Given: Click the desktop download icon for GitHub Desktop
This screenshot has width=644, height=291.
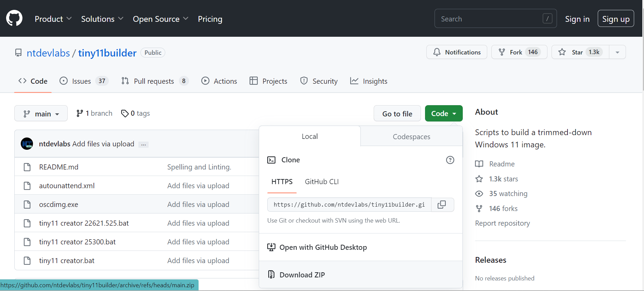Looking at the screenshot, I should point(271,247).
